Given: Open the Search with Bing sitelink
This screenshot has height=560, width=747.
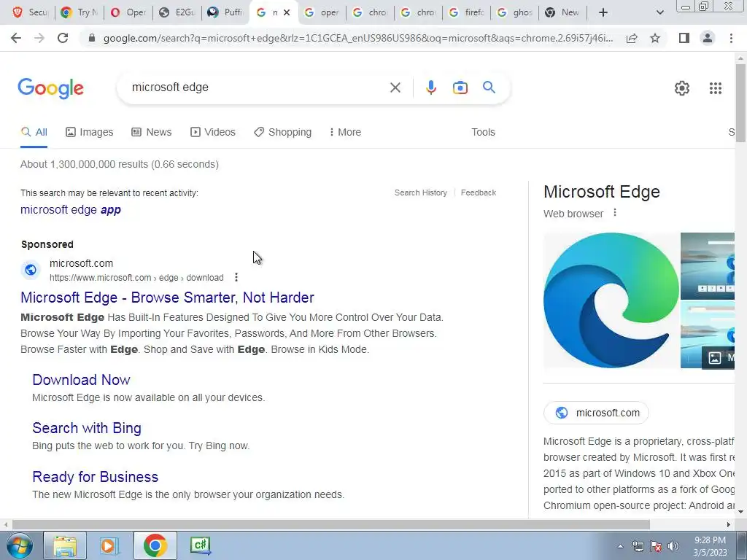Looking at the screenshot, I should click(x=87, y=427).
